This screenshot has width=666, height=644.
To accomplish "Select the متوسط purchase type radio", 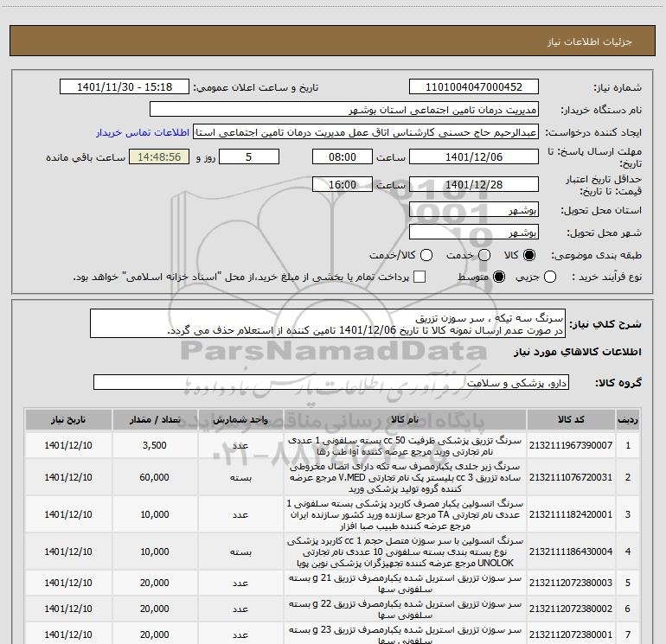I will [499, 277].
